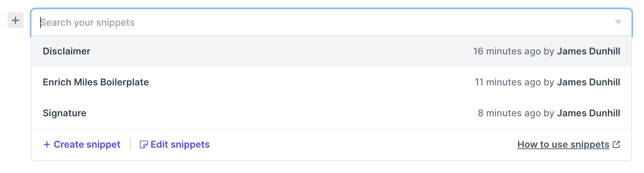This screenshot has height=173, width=644.
Task: Click James Dunhill on the Disclaimer row
Action: [x=589, y=51]
